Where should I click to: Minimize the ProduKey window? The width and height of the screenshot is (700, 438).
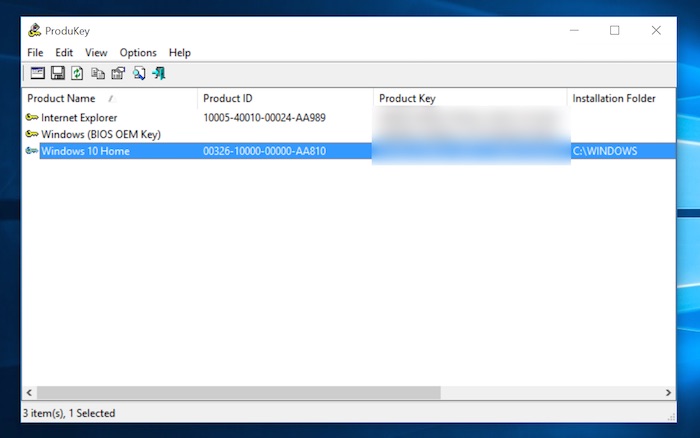574,30
